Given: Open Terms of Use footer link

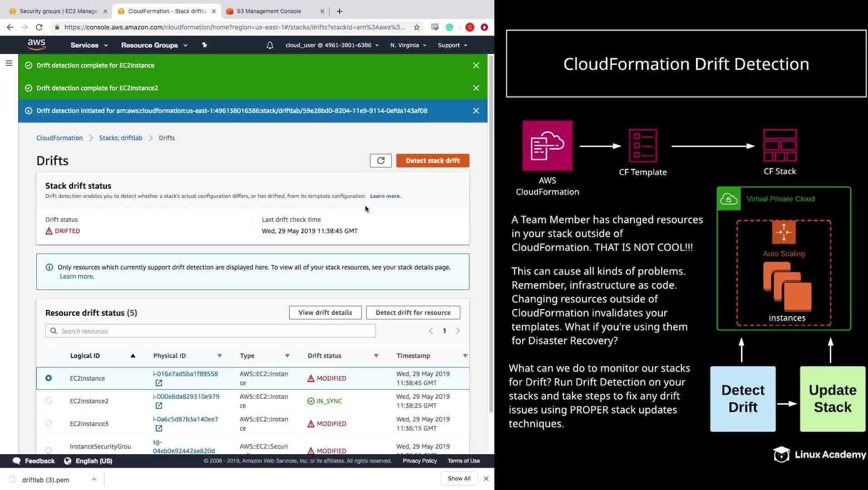Looking at the screenshot, I should [464, 461].
